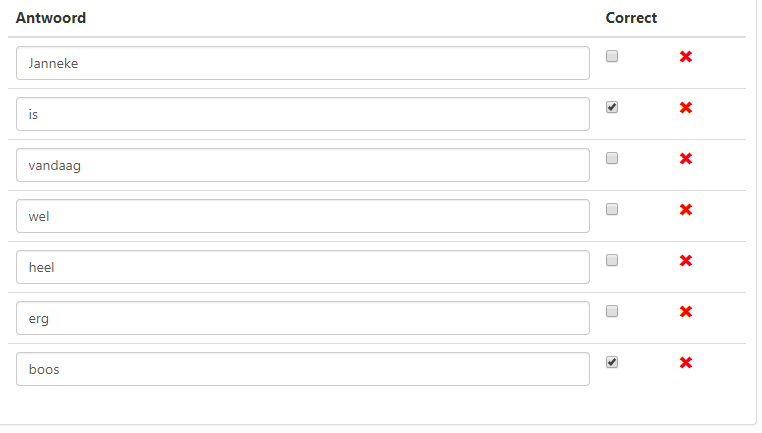Delete the 'vandaag' answer row
Viewport: 762px width, 433px height.
(686, 159)
